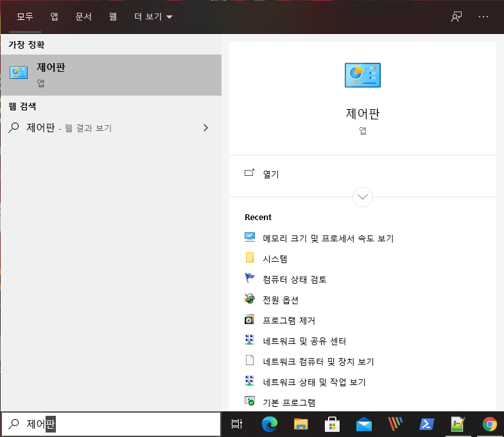Image resolution: width=504 pixels, height=437 pixels.
Task: Open the striped orange app on taskbar
Action: (395, 424)
